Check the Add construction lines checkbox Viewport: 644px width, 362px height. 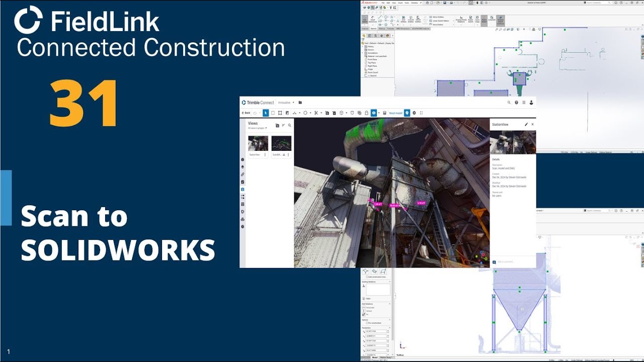[x=367, y=277]
